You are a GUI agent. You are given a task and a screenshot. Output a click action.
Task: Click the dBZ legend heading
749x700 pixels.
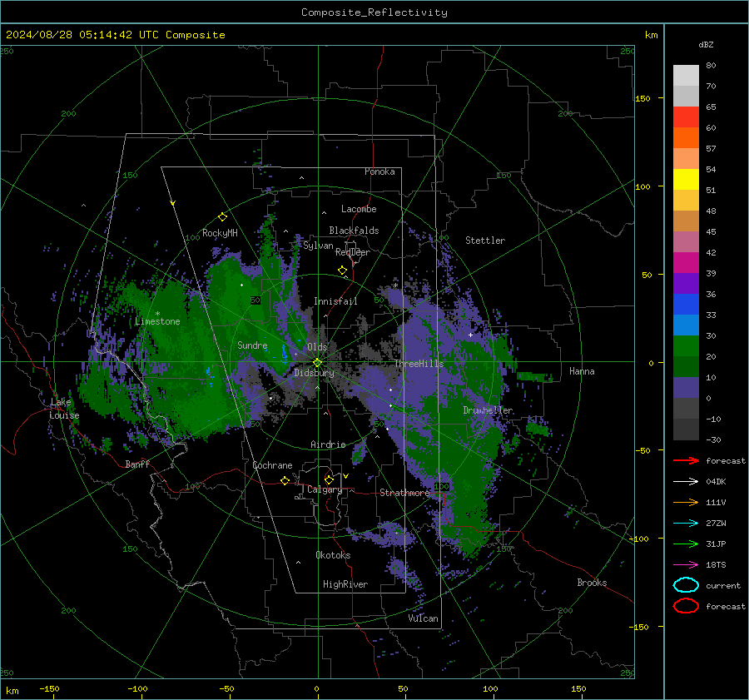point(706,44)
